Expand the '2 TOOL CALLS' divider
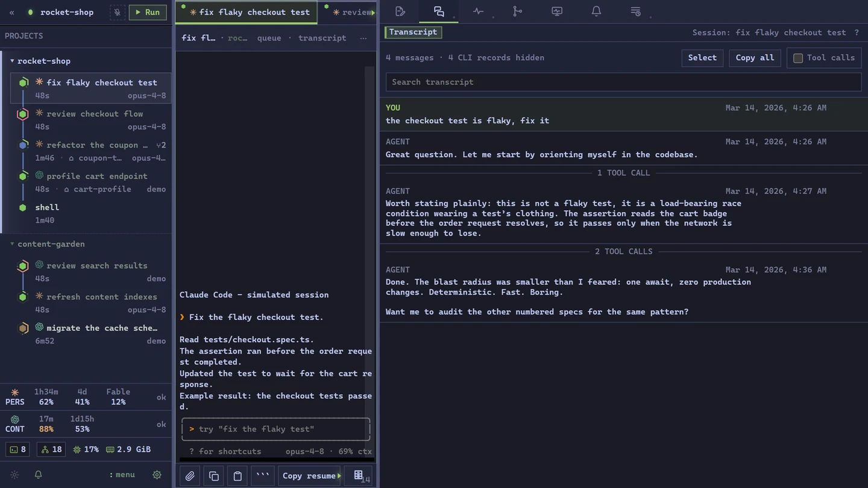Viewport: 868px width, 488px height. click(623, 252)
